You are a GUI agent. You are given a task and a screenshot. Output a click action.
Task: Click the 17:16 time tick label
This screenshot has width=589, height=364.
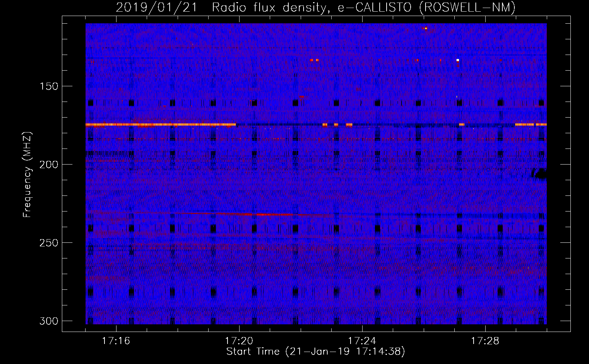pyautogui.click(x=116, y=341)
